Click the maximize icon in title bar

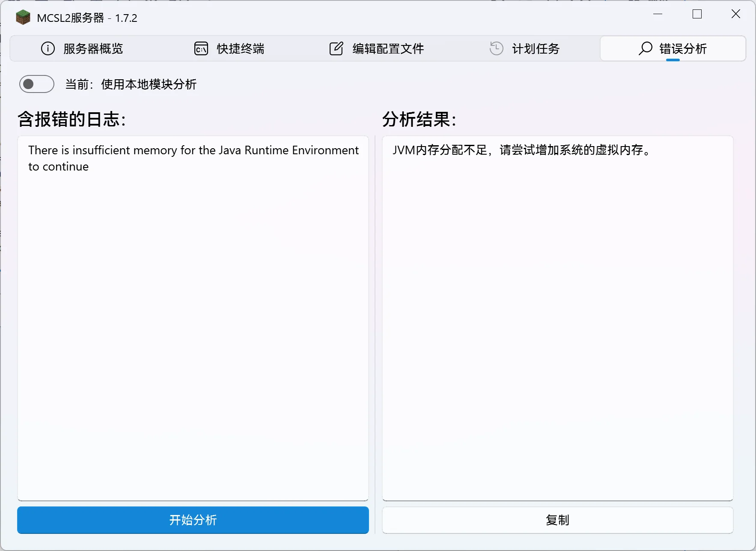point(696,14)
